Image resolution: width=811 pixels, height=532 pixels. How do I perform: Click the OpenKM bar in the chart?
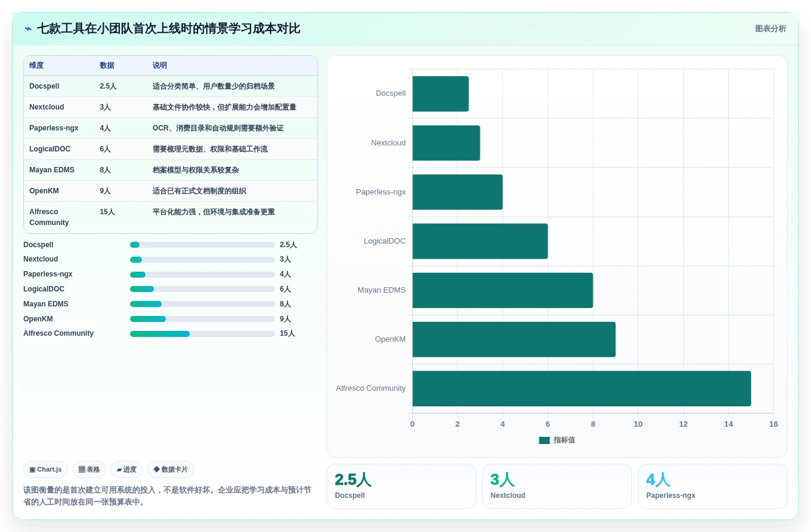coord(514,339)
